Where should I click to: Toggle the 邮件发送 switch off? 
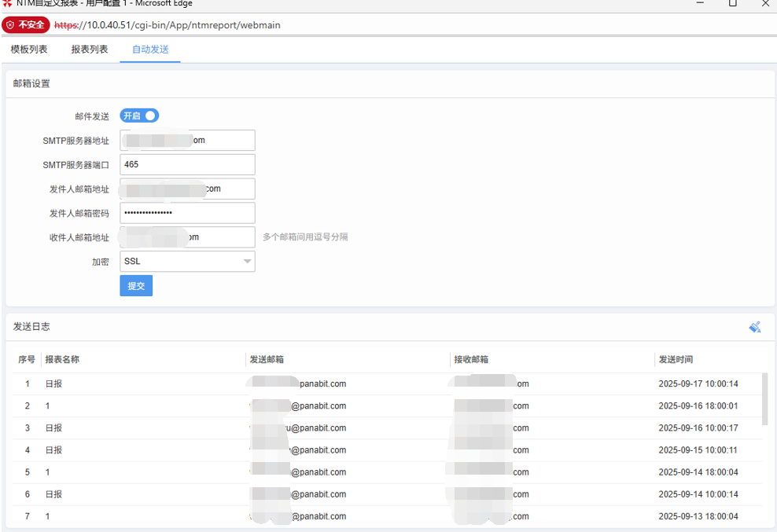coord(139,116)
